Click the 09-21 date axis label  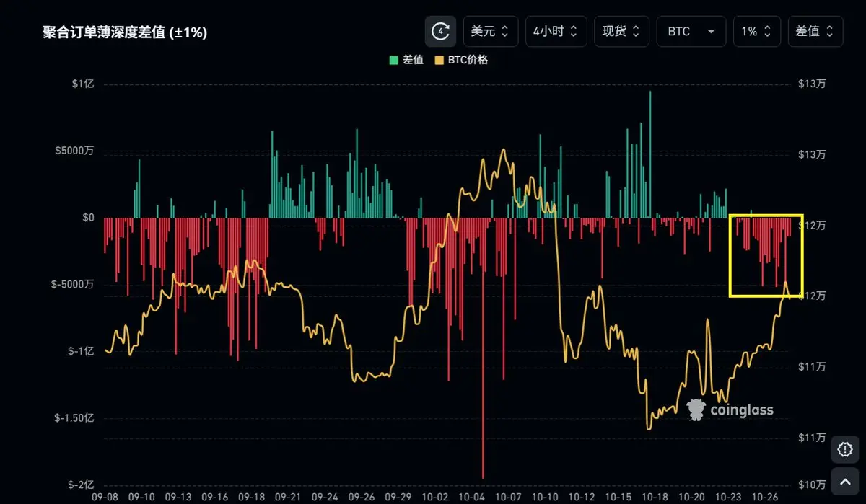click(289, 498)
